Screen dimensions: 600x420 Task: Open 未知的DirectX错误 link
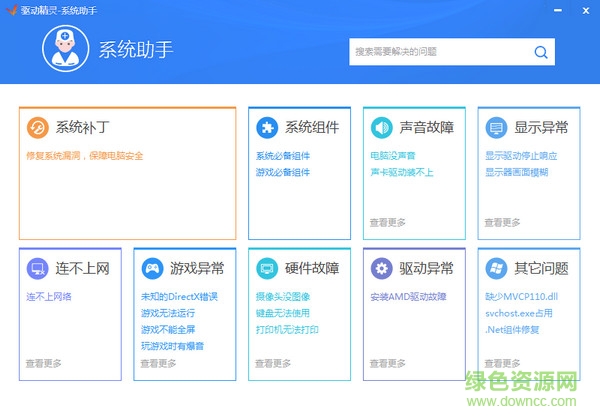pyautogui.click(x=179, y=296)
